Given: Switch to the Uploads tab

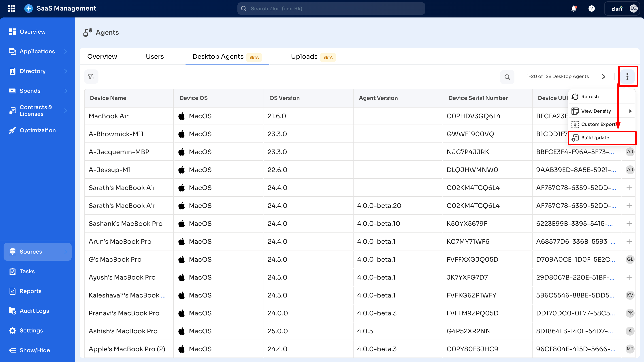Looking at the screenshot, I should (304, 57).
